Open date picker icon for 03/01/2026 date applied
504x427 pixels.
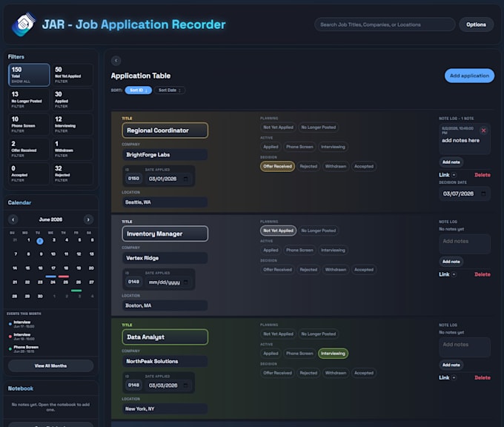186,179
